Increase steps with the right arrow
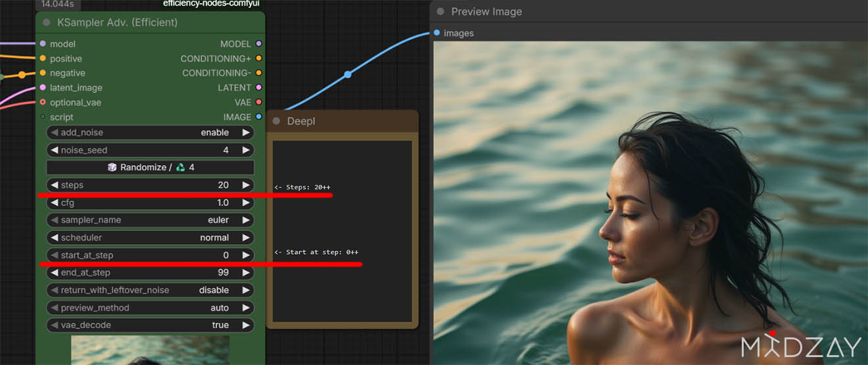868x365 pixels. click(246, 185)
